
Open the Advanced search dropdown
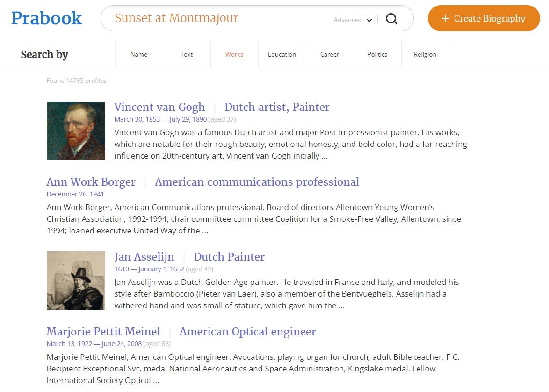[353, 20]
